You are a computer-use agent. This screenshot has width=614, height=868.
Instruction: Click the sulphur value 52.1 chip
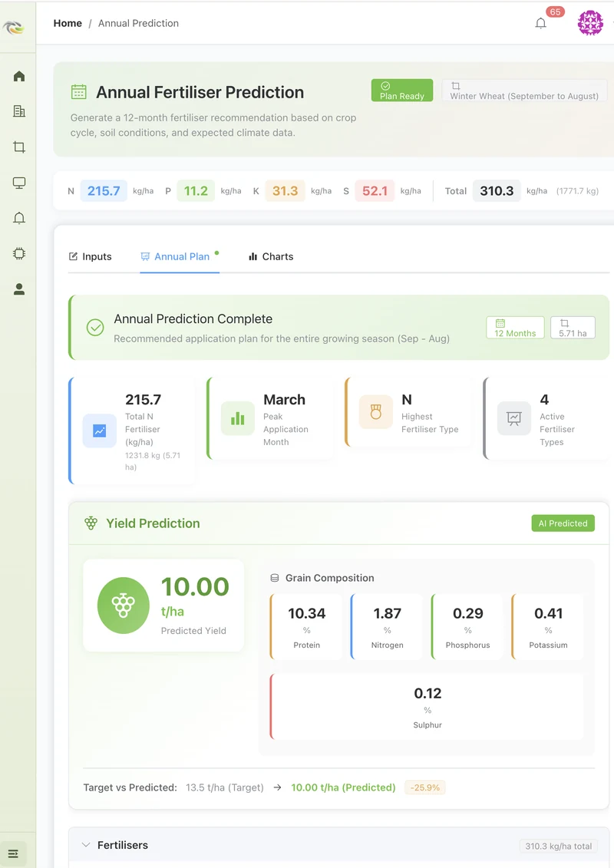coord(375,191)
